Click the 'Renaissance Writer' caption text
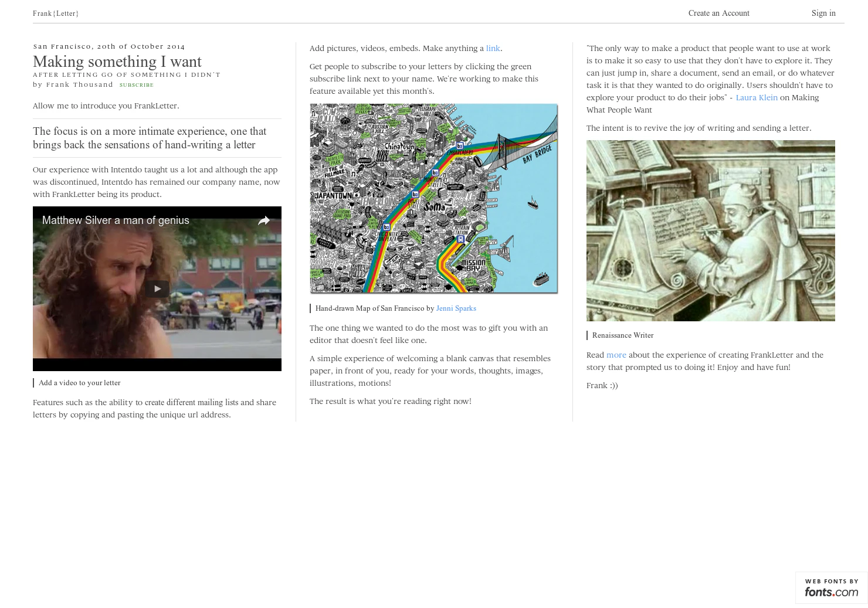Screen dimensions: 868x608 pyautogui.click(x=623, y=335)
